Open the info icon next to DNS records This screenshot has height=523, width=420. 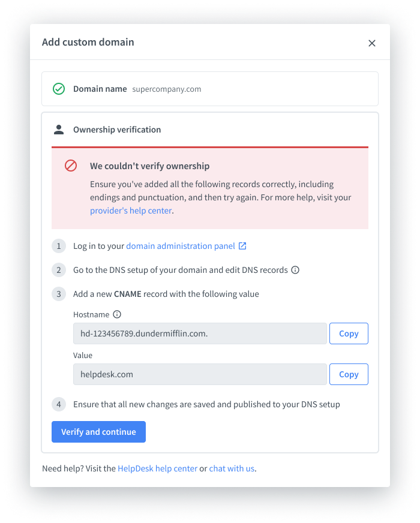(x=295, y=270)
